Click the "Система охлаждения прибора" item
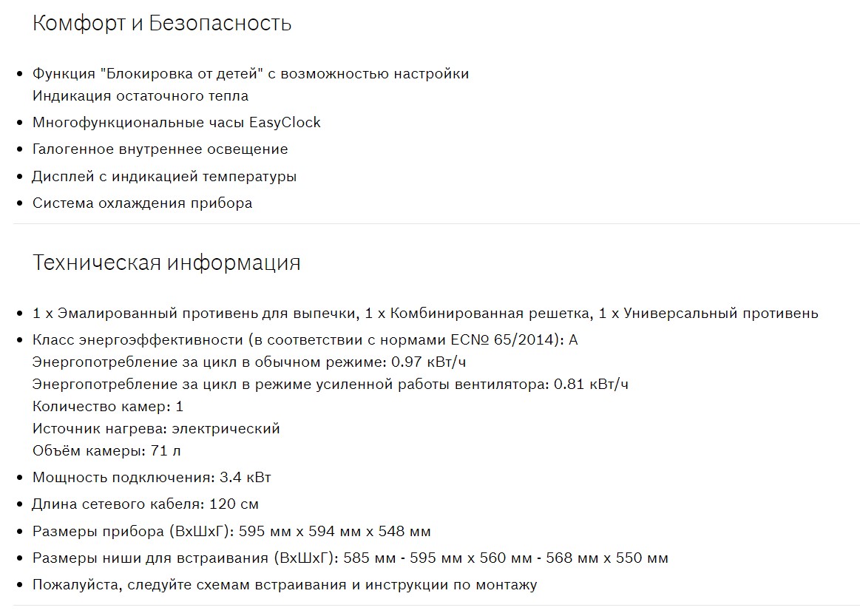The width and height of the screenshot is (860, 616). pos(142,203)
